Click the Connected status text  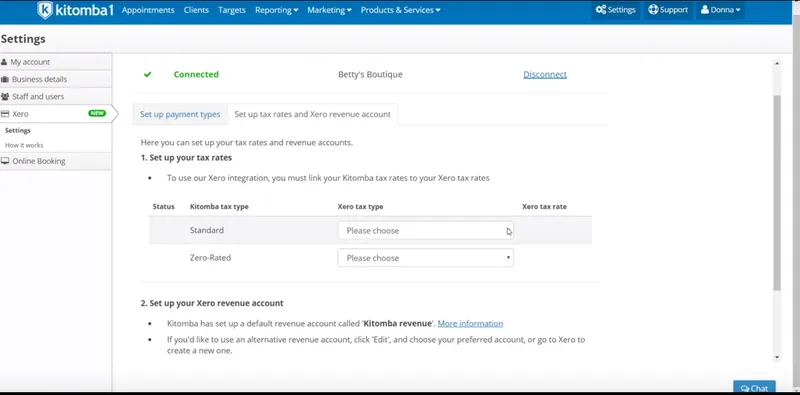196,75
